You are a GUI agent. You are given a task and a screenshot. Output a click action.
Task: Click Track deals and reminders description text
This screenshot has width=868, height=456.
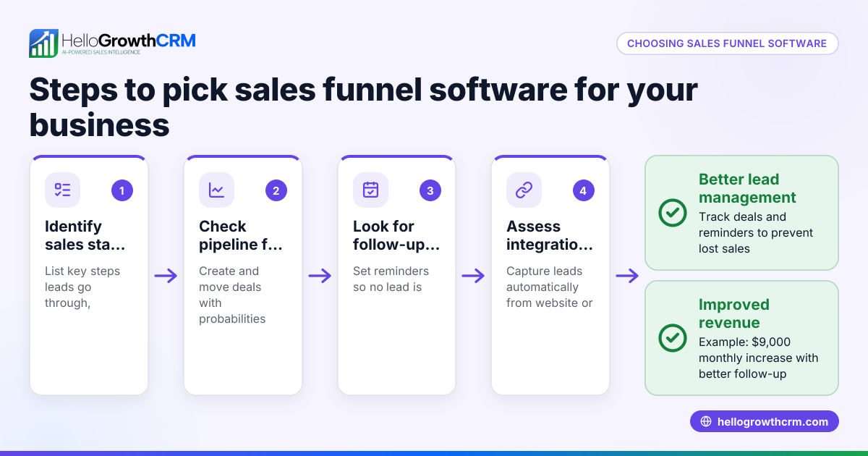pos(756,232)
